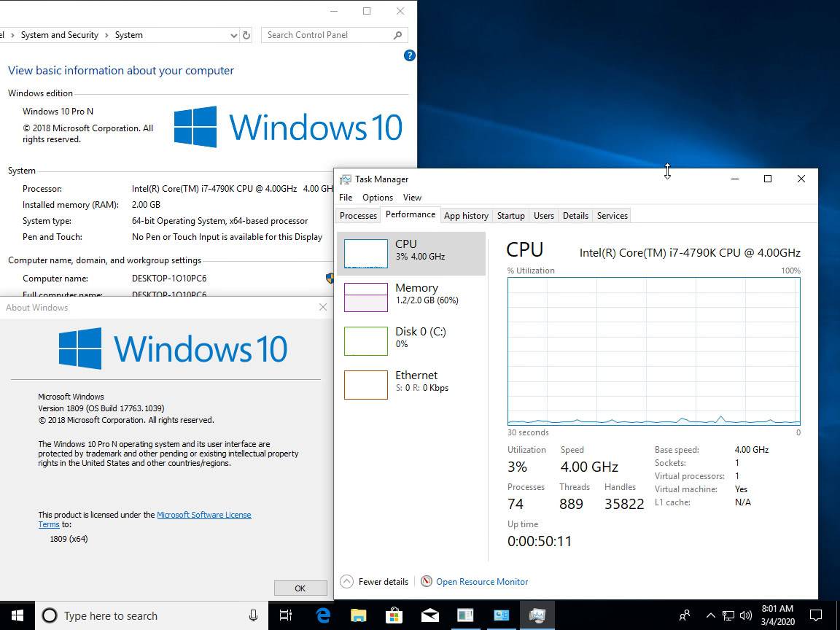Close the About Windows dialog

coord(322,307)
